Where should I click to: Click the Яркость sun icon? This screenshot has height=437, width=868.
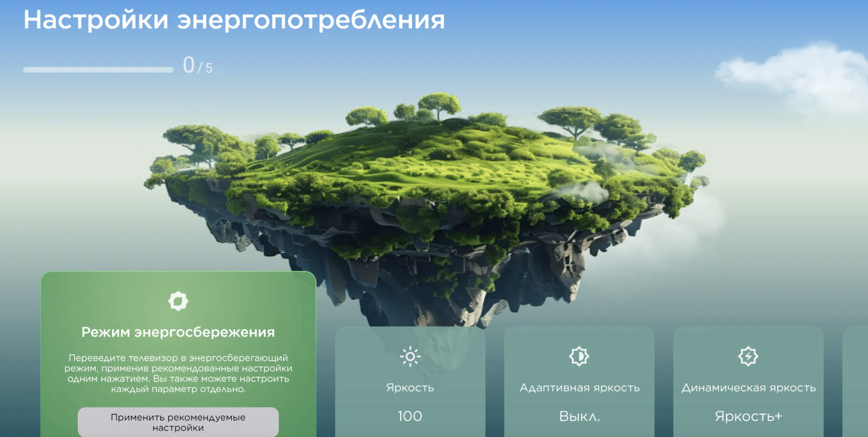click(410, 356)
